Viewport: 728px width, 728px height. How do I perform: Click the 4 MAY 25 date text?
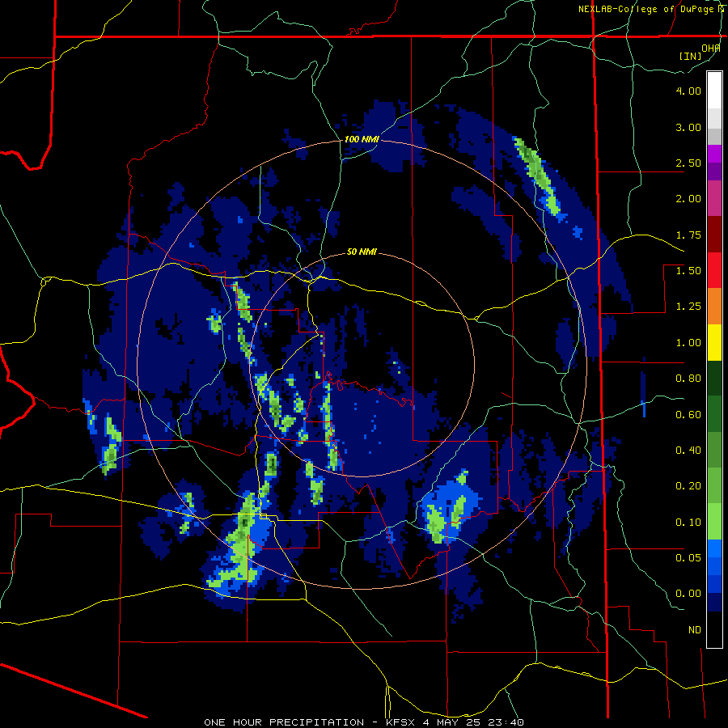point(453,722)
